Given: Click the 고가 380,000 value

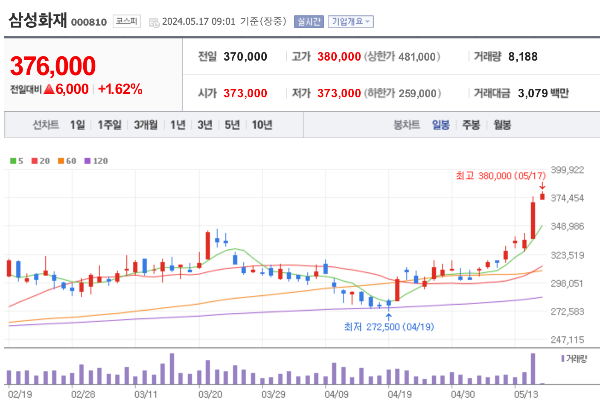Looking at the screenshot, I should pyautogui.click(x=339, y=57).
